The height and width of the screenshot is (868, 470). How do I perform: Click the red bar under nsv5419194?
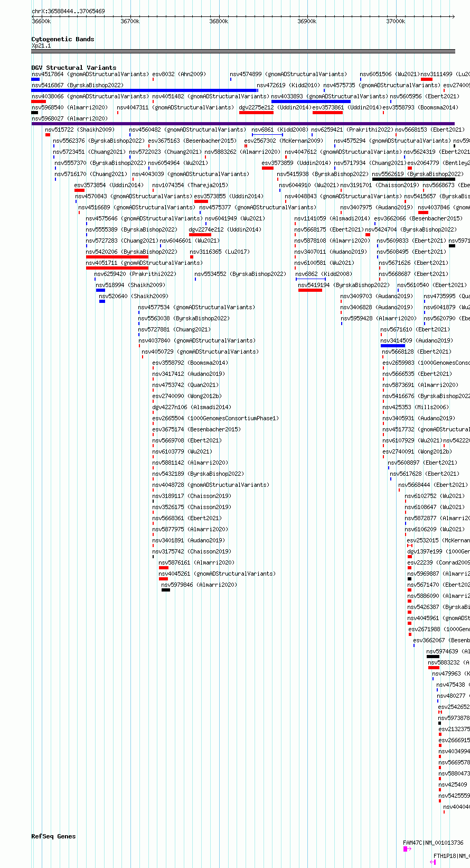point(310,290)
